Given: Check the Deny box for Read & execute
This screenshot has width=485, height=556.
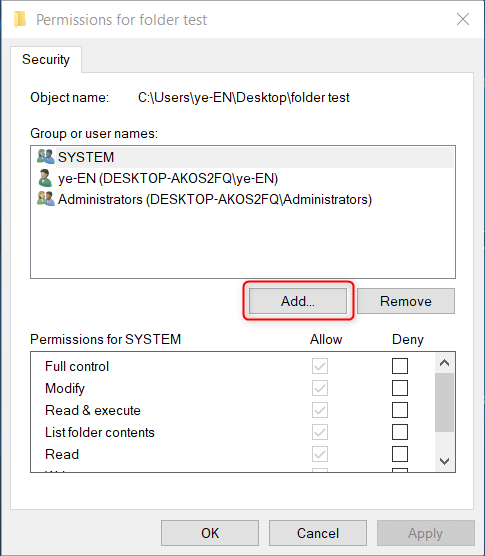Looking at the screenshot, I should pos(400,410).
